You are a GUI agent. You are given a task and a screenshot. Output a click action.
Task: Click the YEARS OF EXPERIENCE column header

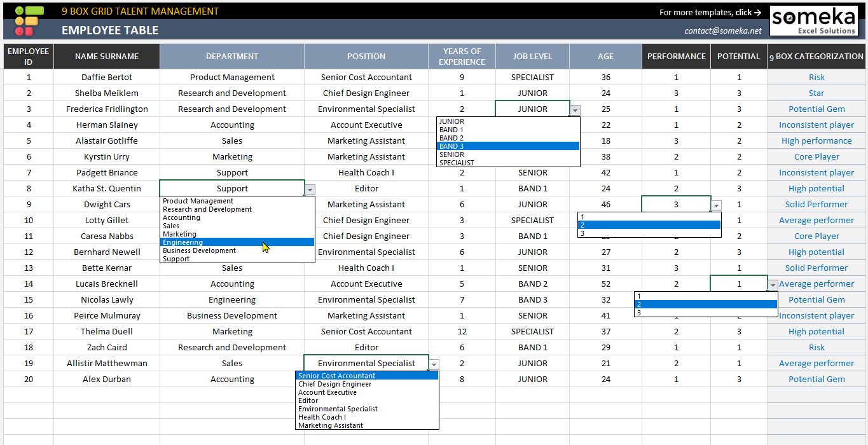pyautogui.click(x=462, y=57)
